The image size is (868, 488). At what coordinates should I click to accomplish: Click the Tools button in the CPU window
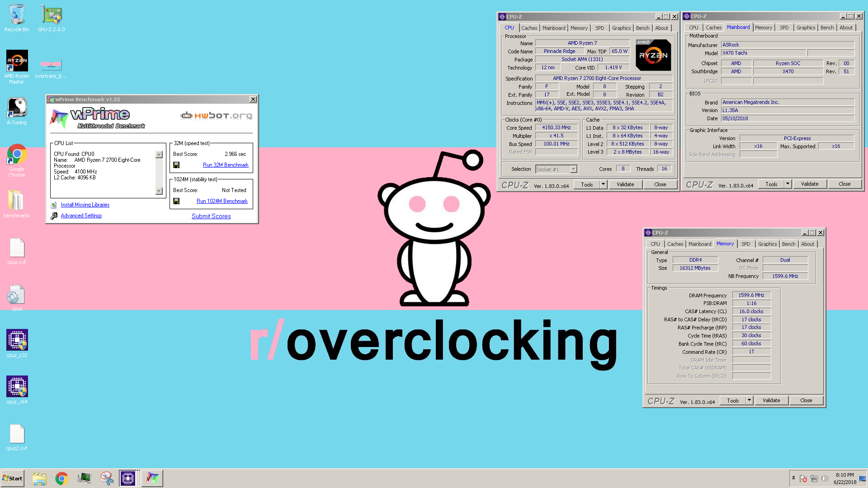[587, 184]
